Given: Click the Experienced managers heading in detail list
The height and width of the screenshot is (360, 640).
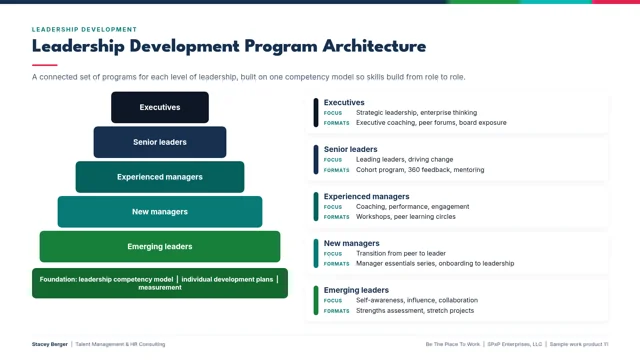Looking at the screenshot, I should point(366,196).
